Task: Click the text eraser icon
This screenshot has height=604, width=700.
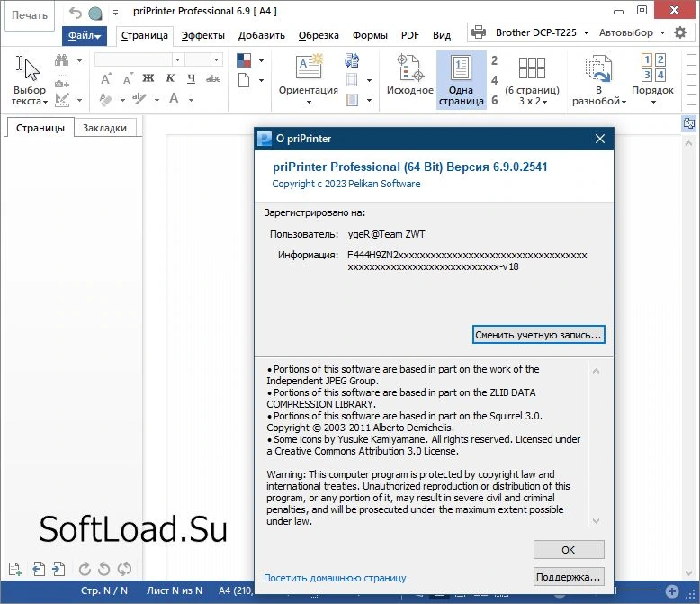Action: coord(106,99)
